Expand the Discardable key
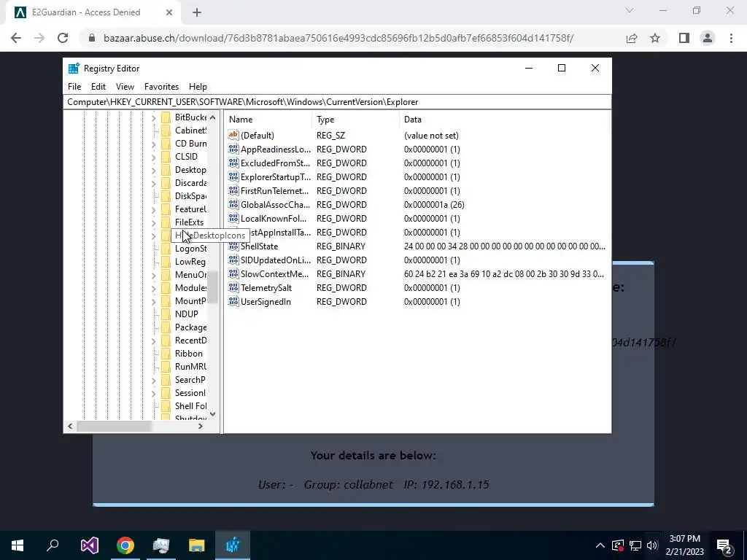The image size is (747, 560). [153, 183]
